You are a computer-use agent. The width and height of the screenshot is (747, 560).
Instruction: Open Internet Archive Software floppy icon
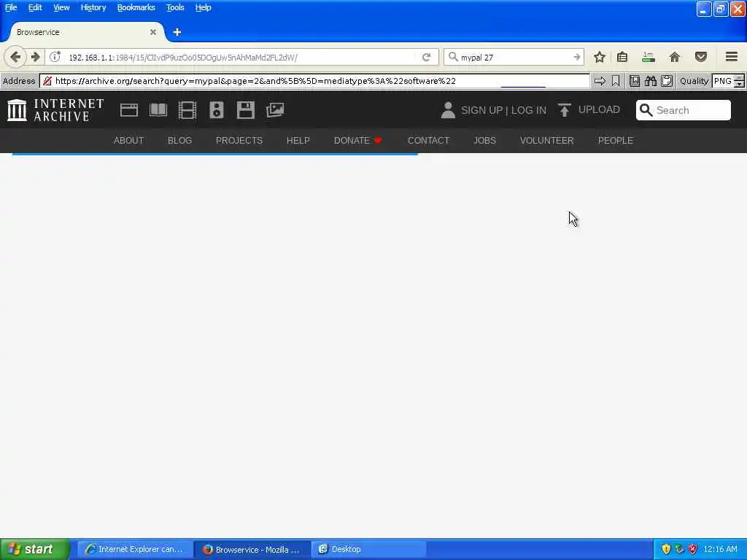245,110
